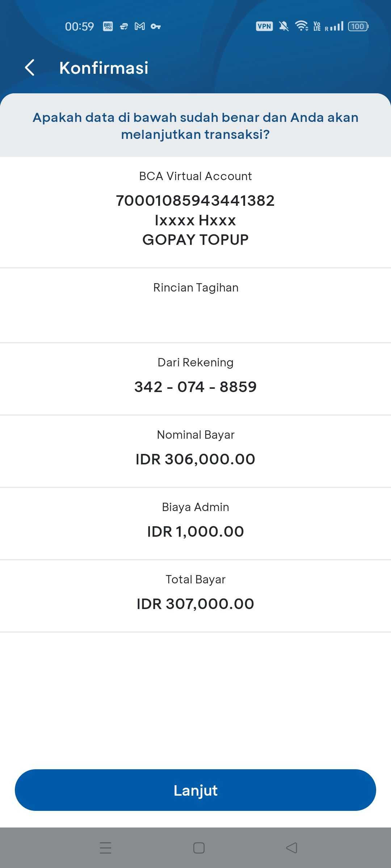391x868 pixels.
Task: Tap source account 342 - 074 - 8859
Action: [x=195, y=387]
